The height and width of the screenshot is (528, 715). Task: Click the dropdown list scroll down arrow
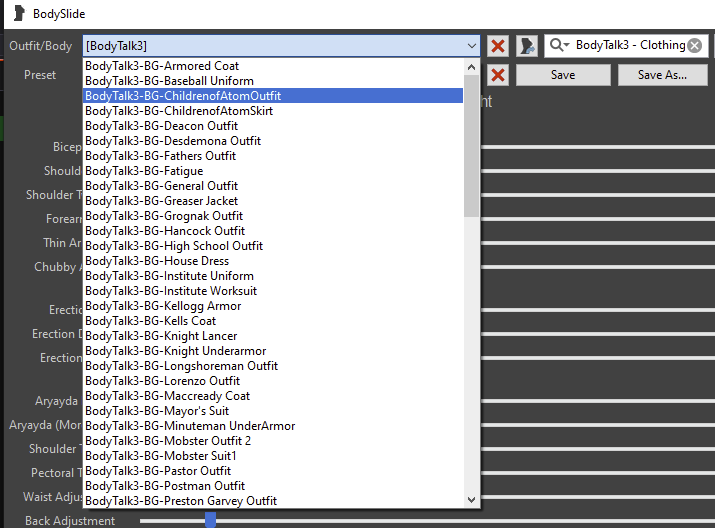point(471,500)
